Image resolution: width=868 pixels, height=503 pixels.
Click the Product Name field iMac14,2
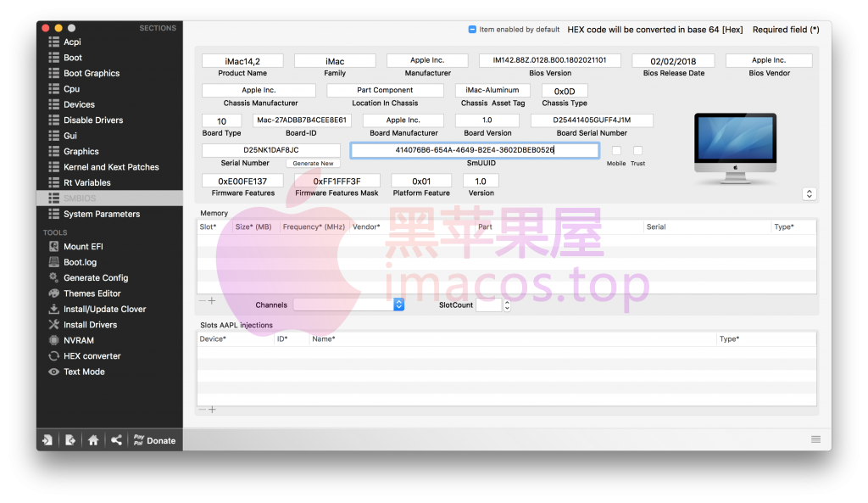pos(242,61)
